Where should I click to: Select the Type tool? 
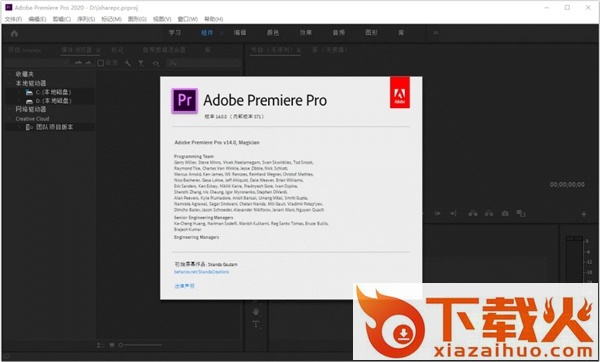pyautogui.click(x=256, y=324)
